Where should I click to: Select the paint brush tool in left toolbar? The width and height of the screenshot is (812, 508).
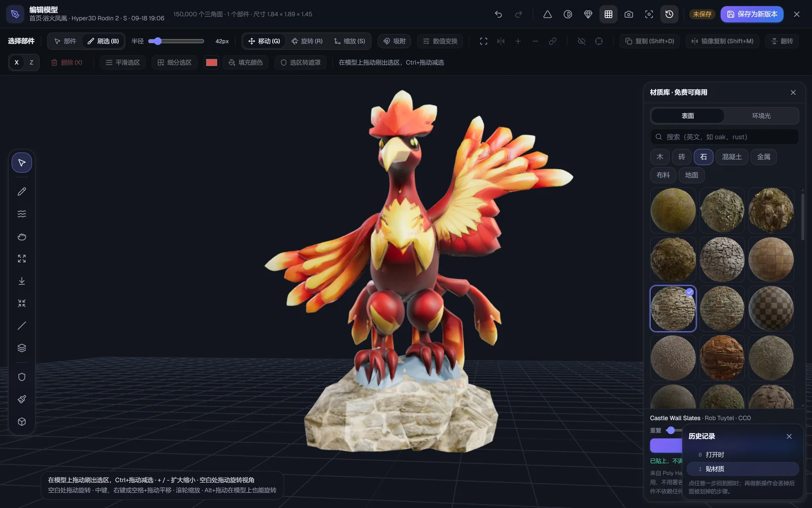tap(22, 399)
